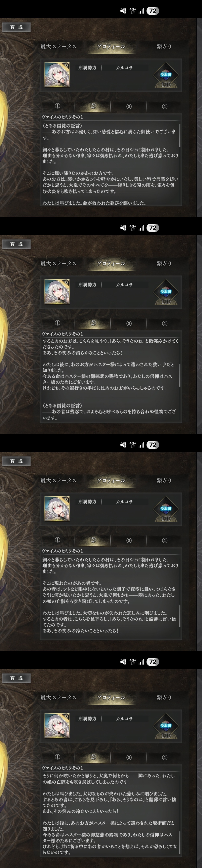Tap the 4G+ network indicator in the first status bar
This screenshot has width=202, height=868.
click(132, 11)
